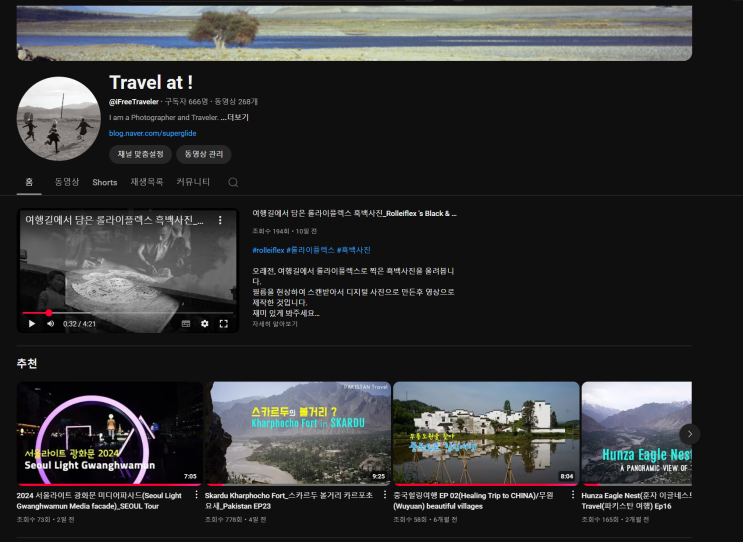743x542 pixels.
Task: Click the #흑백사진 hashtag
Action: (x=353, y=250)
